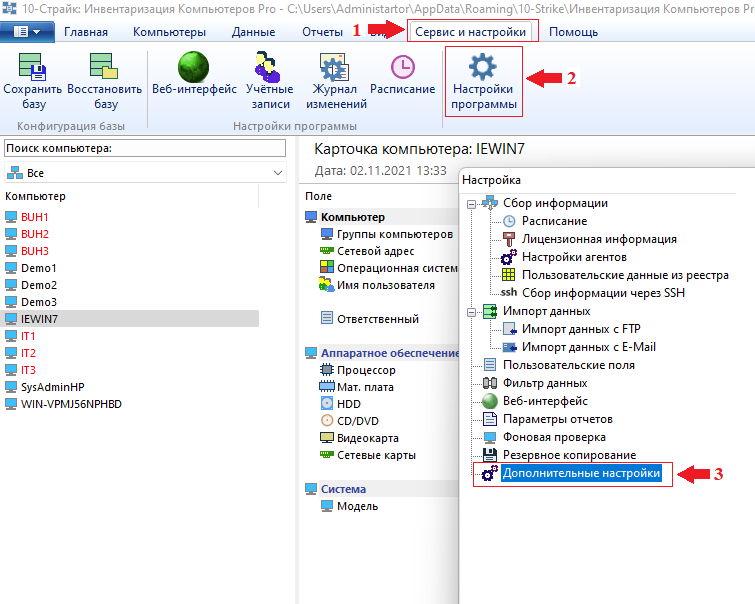This screenshot has height=604, width=755.
Task: Open Фильтр данных settings
Action: point(545,383)
